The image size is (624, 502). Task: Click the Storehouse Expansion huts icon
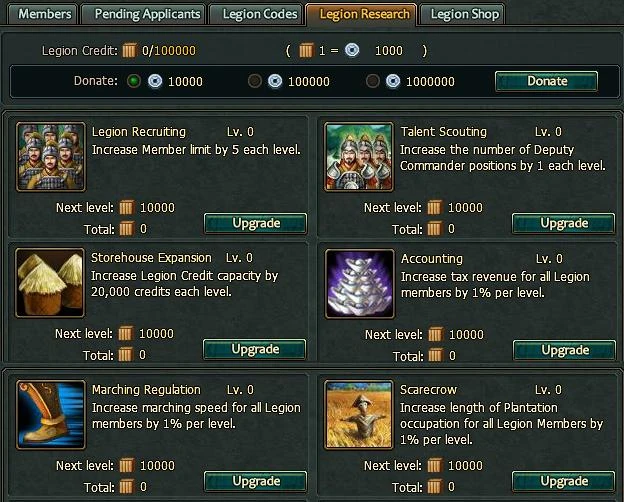click(x=50, y=283)
